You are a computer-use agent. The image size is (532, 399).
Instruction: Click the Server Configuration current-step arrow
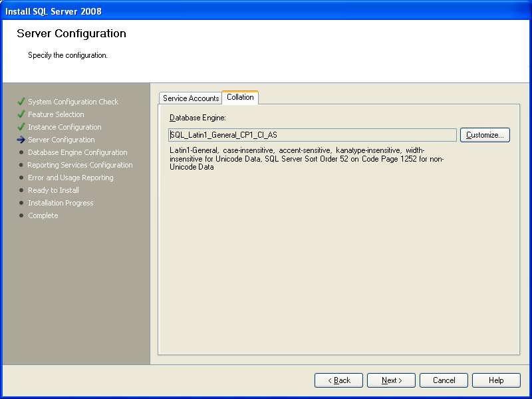(x=21, y=140)
